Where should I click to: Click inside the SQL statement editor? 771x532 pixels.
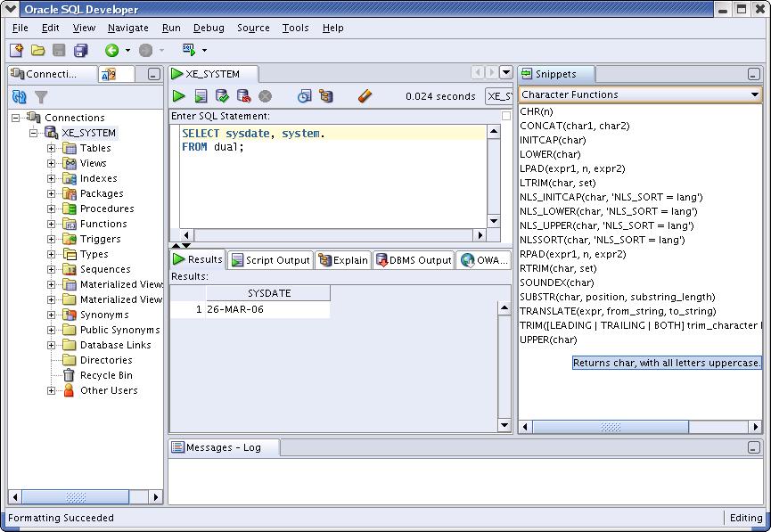[x=332, y=176]
